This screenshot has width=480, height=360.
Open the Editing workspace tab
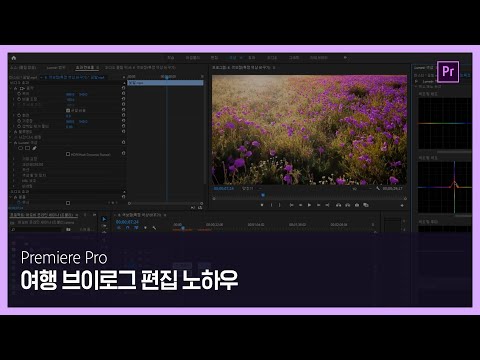(x=214, y=58)
